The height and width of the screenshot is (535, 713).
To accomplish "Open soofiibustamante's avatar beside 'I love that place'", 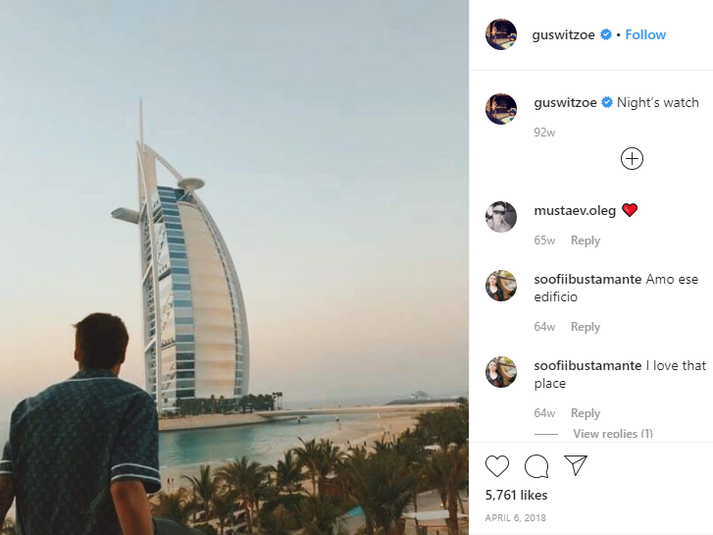I will [501, 372].
